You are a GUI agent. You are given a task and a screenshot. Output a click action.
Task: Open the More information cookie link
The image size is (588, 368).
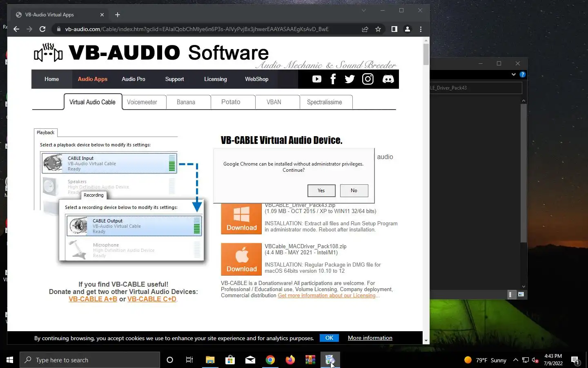(x=370, y=338)
